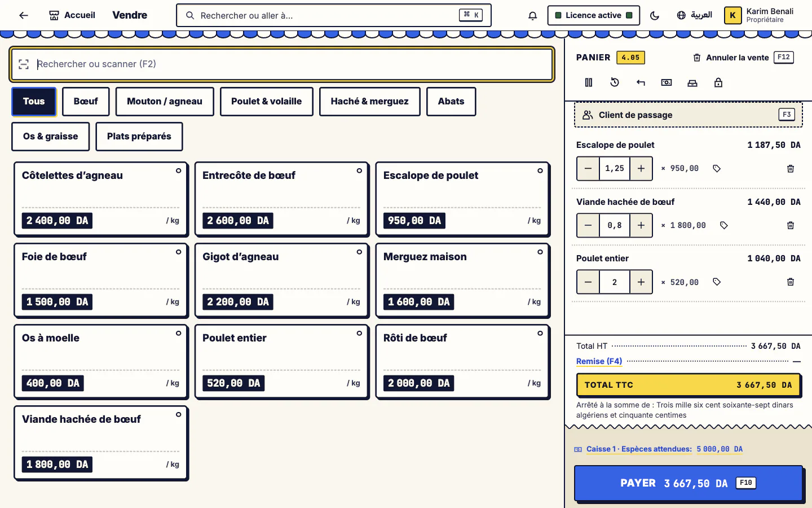
Task: Filter by Mouton / agneau category
Action: [x=165, y=102]
